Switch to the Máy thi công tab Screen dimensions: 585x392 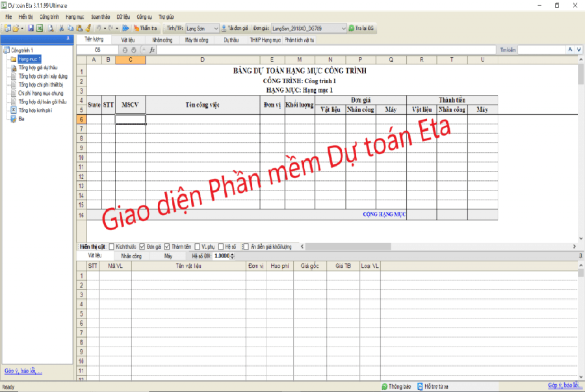click(x=196, y=40)
